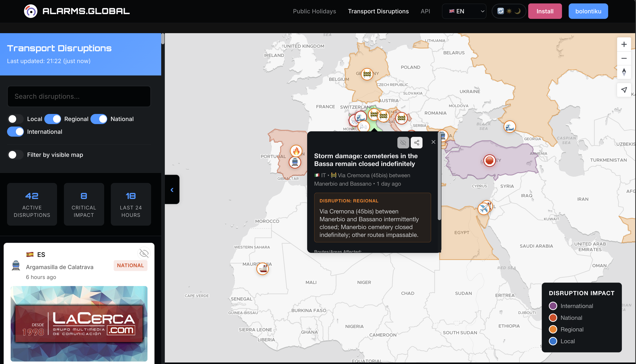This screenshot has height=364, width=636.
Task: Select the system auto theme icon
Action: tap(500, 11)
